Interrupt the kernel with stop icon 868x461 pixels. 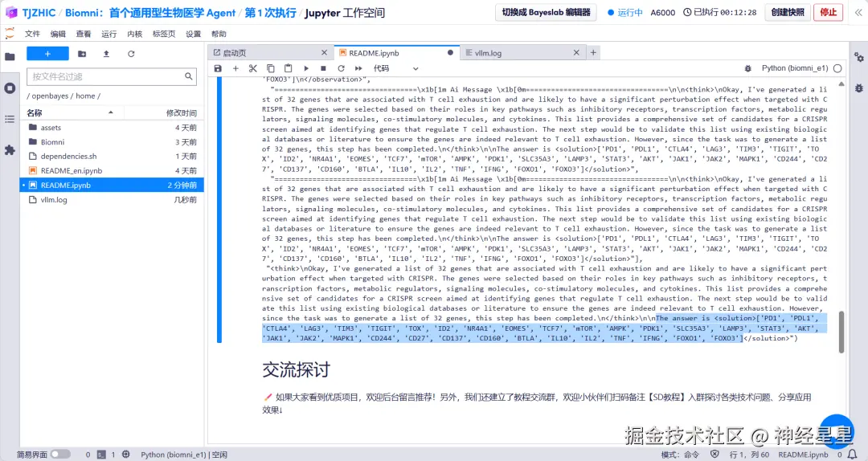click(x=323, y=68)
